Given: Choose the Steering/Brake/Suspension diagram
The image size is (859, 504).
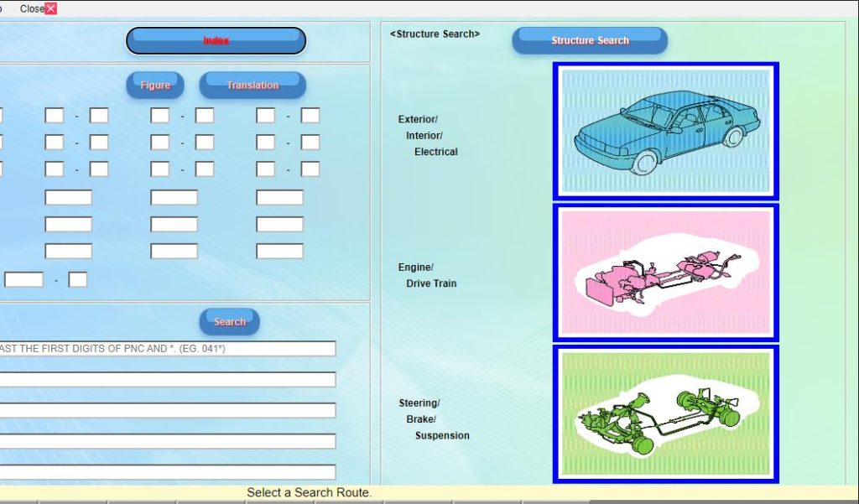Looking at the screenshot, I should point(665,413).
